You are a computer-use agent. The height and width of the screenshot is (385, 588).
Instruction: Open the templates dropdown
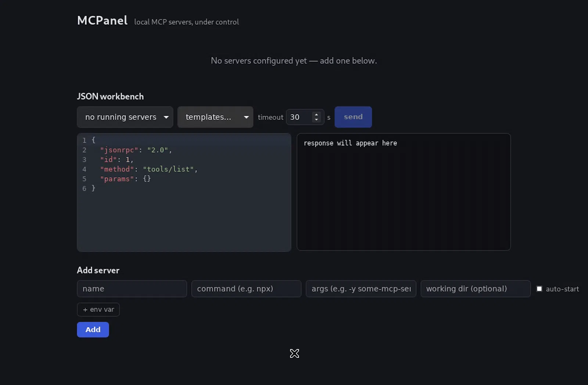pos(215,117)
